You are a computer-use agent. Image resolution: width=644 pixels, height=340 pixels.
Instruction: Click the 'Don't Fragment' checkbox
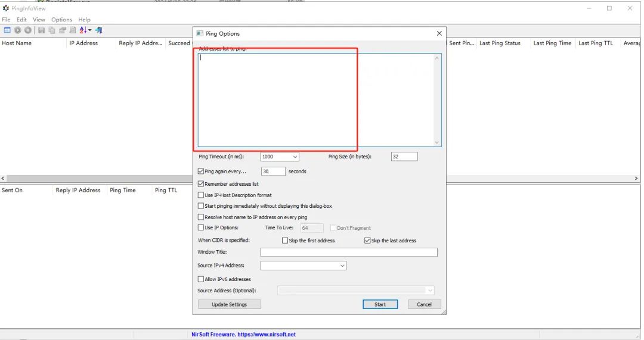pos(333,228)
